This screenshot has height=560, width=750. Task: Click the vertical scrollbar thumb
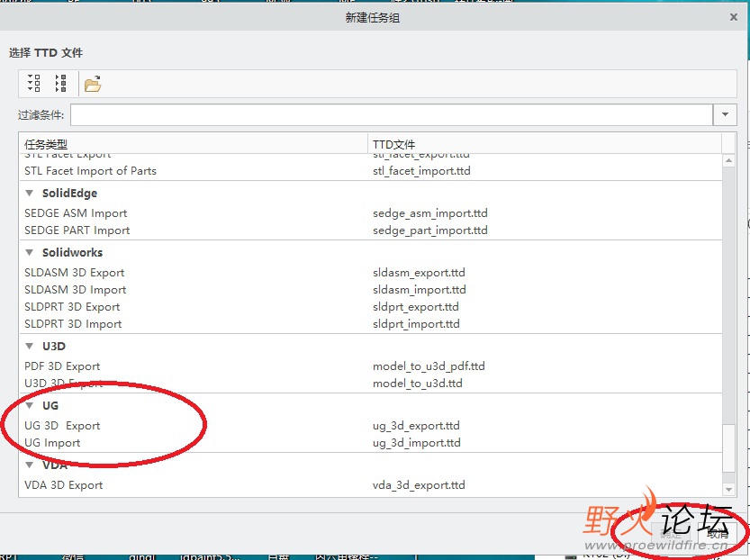point(728,447)
